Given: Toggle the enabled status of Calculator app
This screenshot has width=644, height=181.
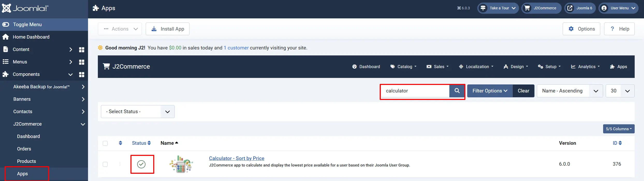Looking at the screenshot, I should [x=141, y=164].
